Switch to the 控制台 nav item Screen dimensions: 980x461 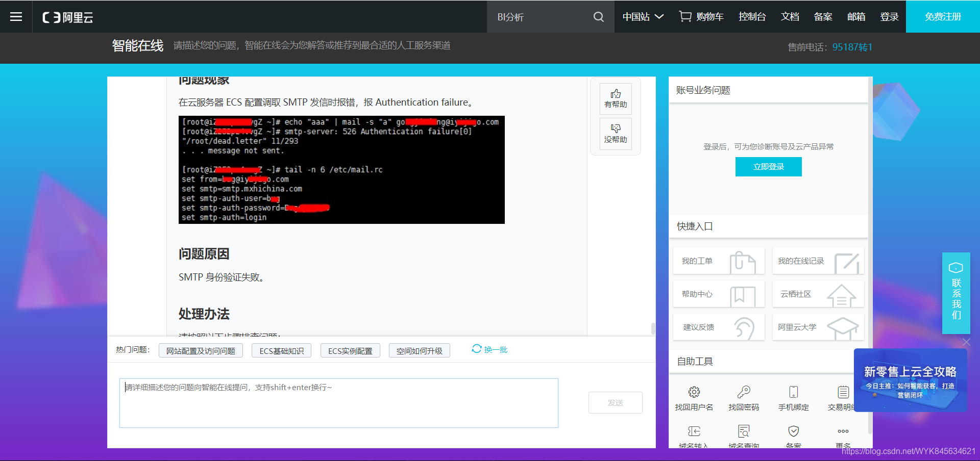click(752, 16)
